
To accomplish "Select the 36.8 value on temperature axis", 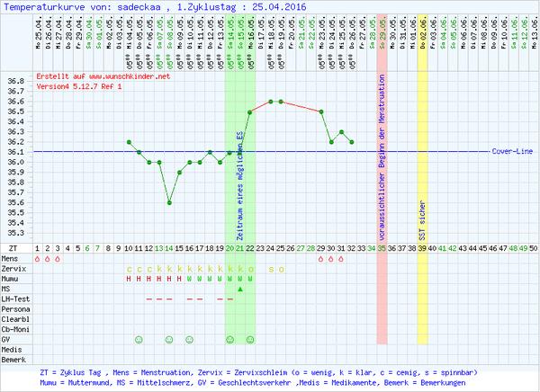I will pos(15,81).
